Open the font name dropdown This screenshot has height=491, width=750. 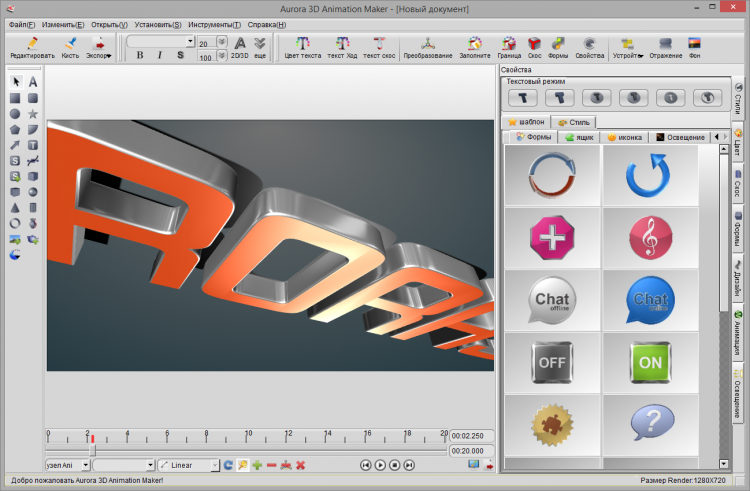pos(190,42)
